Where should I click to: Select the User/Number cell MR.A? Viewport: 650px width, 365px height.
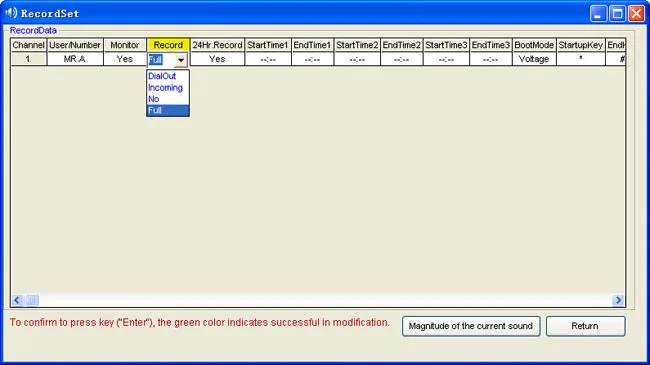click(x=75, y=59)
